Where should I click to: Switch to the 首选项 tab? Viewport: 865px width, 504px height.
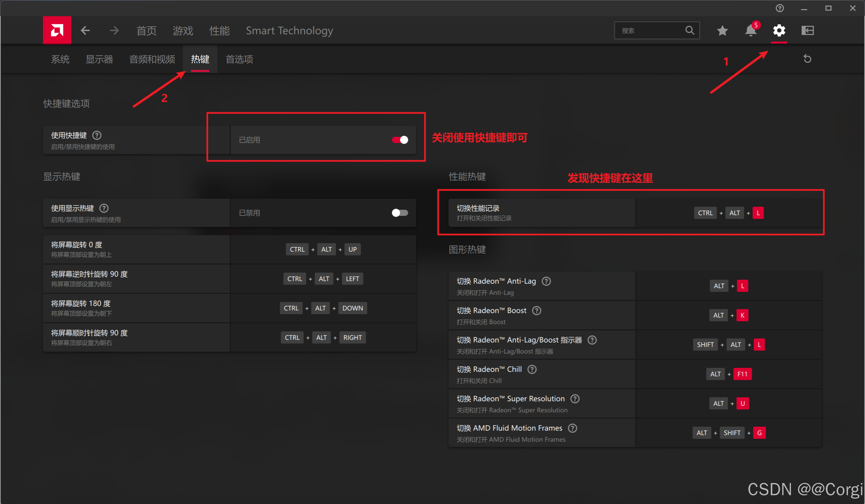coord(239,59)
